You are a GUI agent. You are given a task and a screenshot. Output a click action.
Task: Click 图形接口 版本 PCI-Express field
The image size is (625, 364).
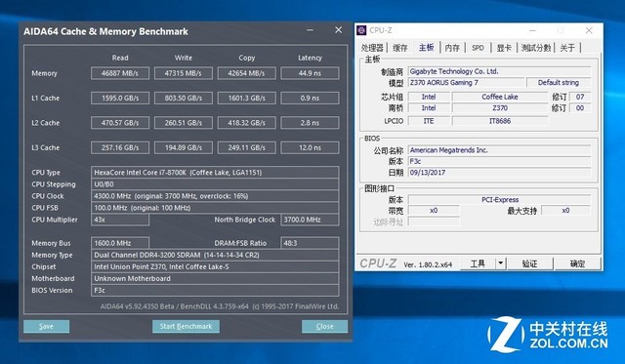499,199
